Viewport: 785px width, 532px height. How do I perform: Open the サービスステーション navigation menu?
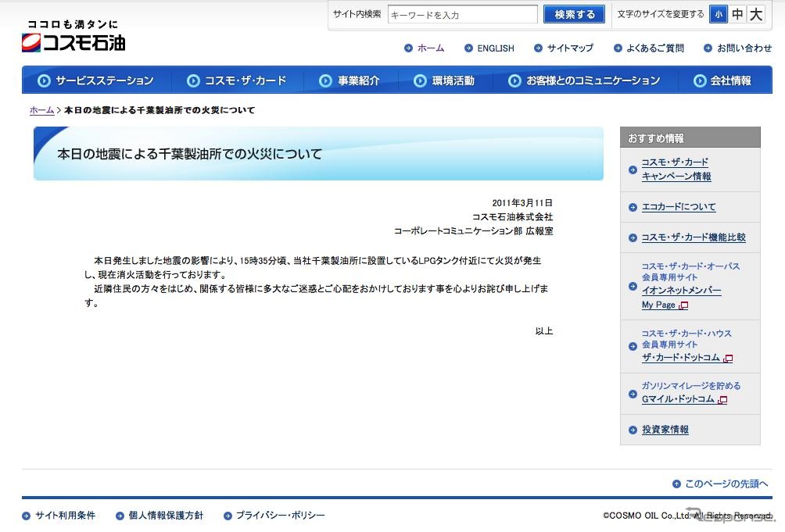click(96, 80)
